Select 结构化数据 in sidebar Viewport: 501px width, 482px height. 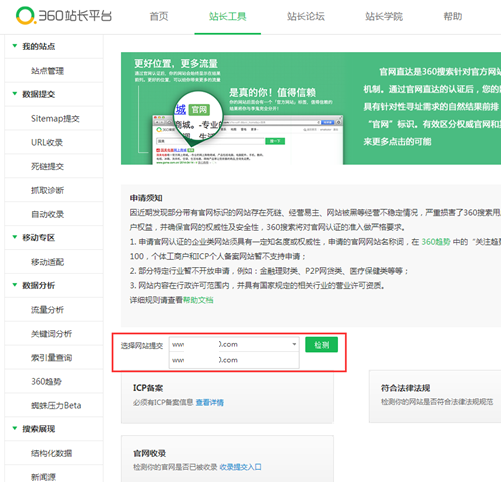51,453
